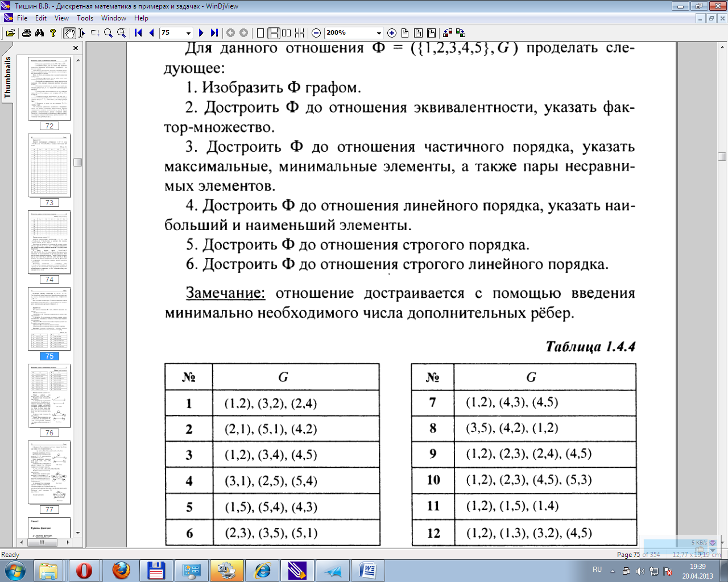Select page 74 thumbnail
Screen dimensions: 728x582
49,243
